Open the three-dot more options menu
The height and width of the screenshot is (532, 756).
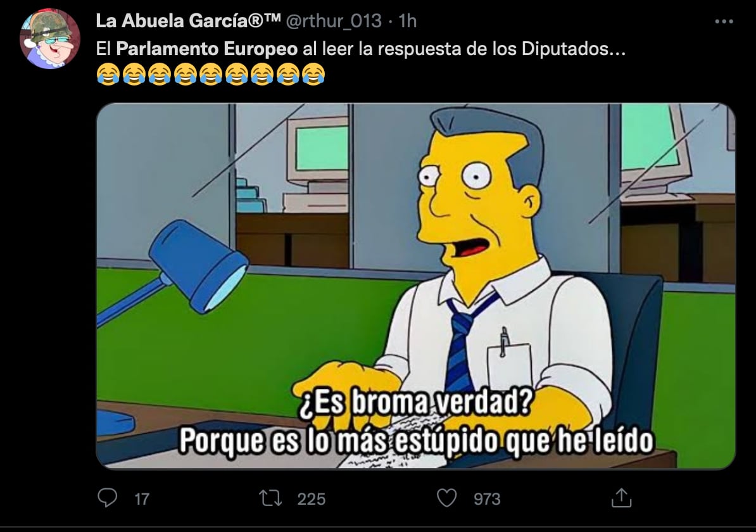coord(724,22)
